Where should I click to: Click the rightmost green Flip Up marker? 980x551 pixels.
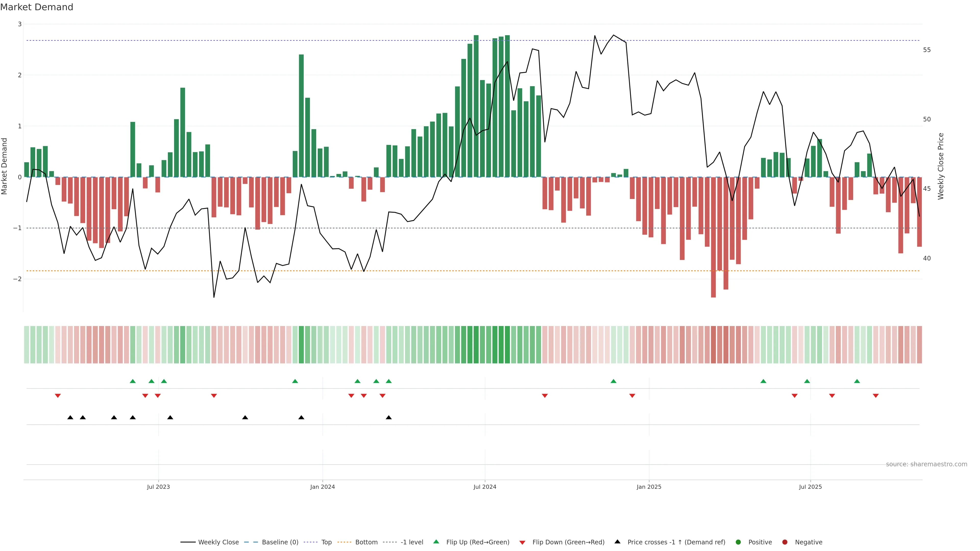(857, 381)
